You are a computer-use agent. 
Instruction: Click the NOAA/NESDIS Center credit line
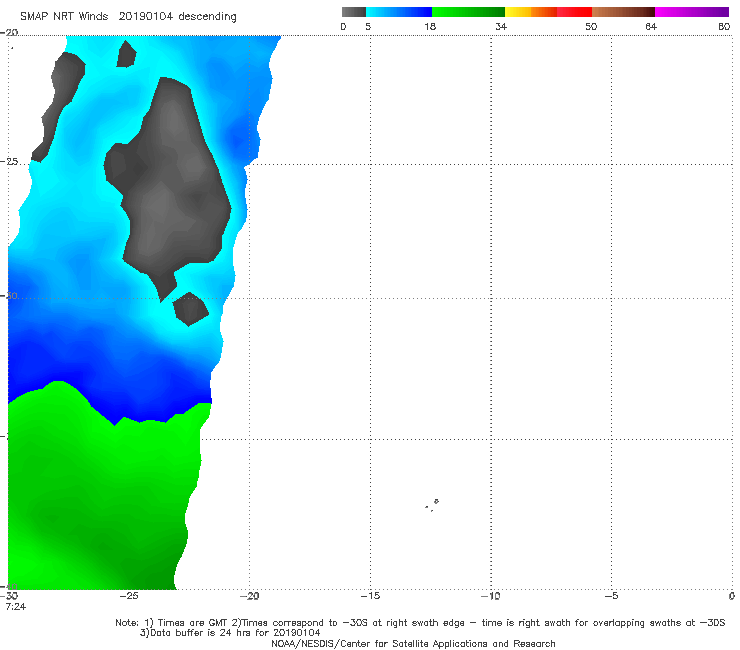(x=413, y=644)
